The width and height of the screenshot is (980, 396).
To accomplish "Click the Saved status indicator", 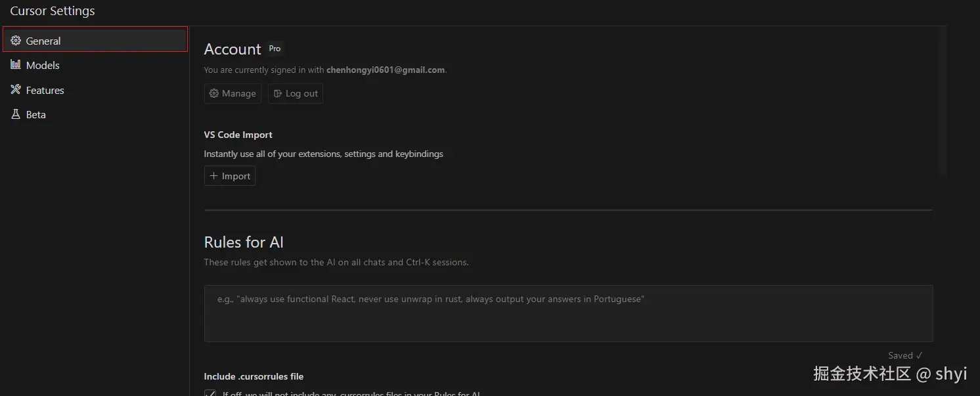I will [904, 355].
